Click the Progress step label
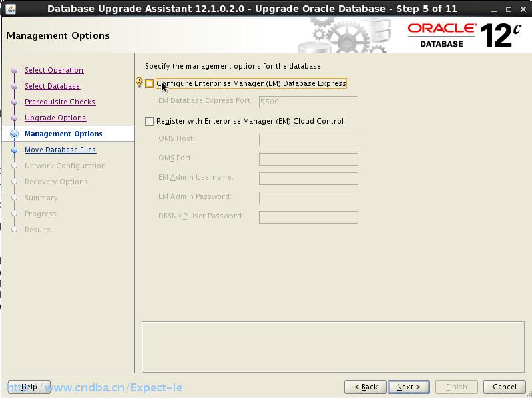The width and height of the screenshot is (532, 398). pyautogui.click(x=41, y=214)
